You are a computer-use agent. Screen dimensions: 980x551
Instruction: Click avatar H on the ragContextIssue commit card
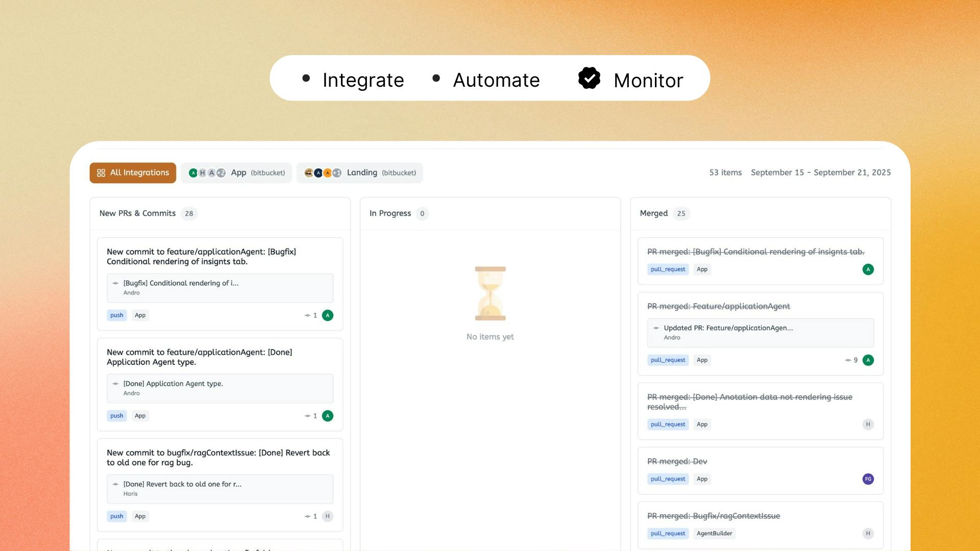pyautogui.click(x=328, y=516)
